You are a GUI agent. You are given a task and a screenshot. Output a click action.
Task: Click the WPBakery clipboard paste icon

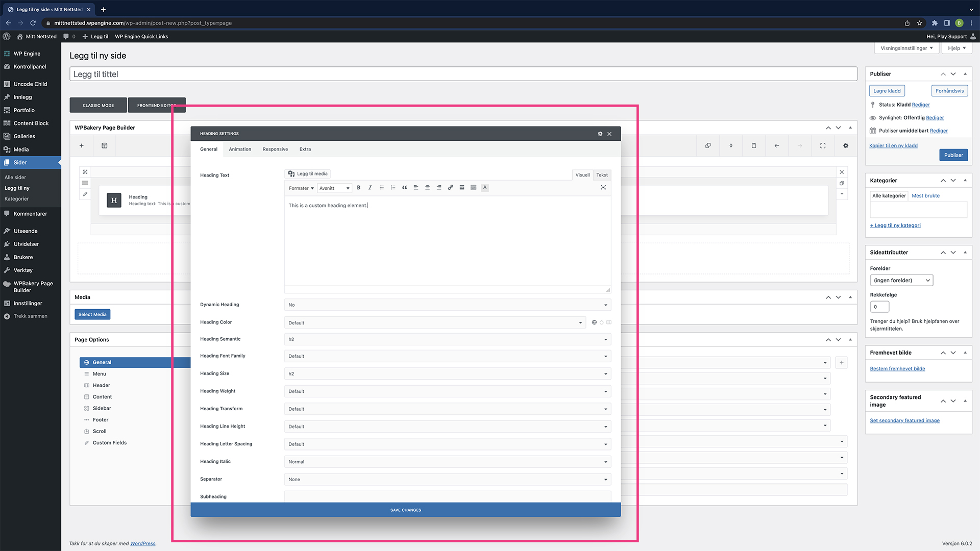(754, 146)
